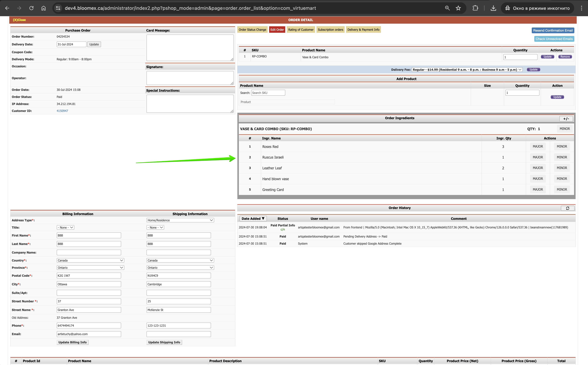588x365 pixels.
Task: Mark Hand blown vase as MAJOR
Action: (x=538, y=179)
